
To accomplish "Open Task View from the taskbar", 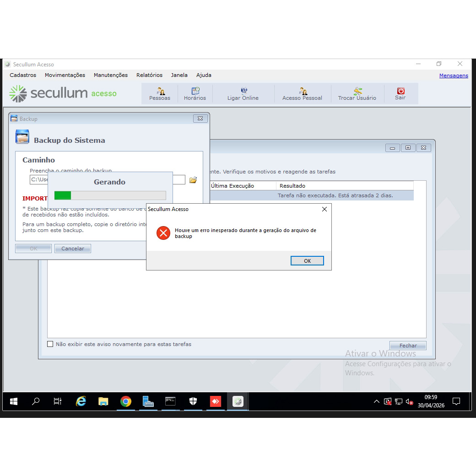I will [58, 402].
